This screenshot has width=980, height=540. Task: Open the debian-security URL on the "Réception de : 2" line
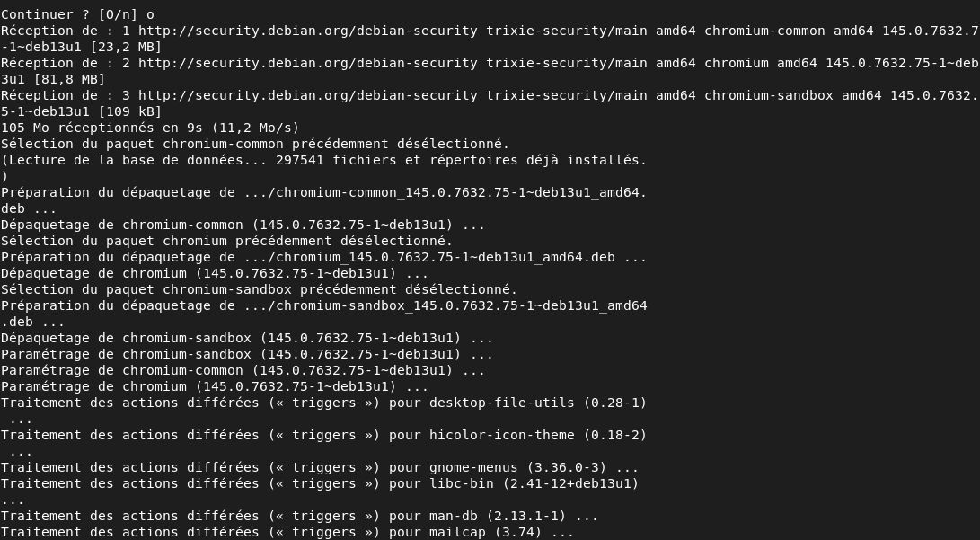[x=307, y=63]
